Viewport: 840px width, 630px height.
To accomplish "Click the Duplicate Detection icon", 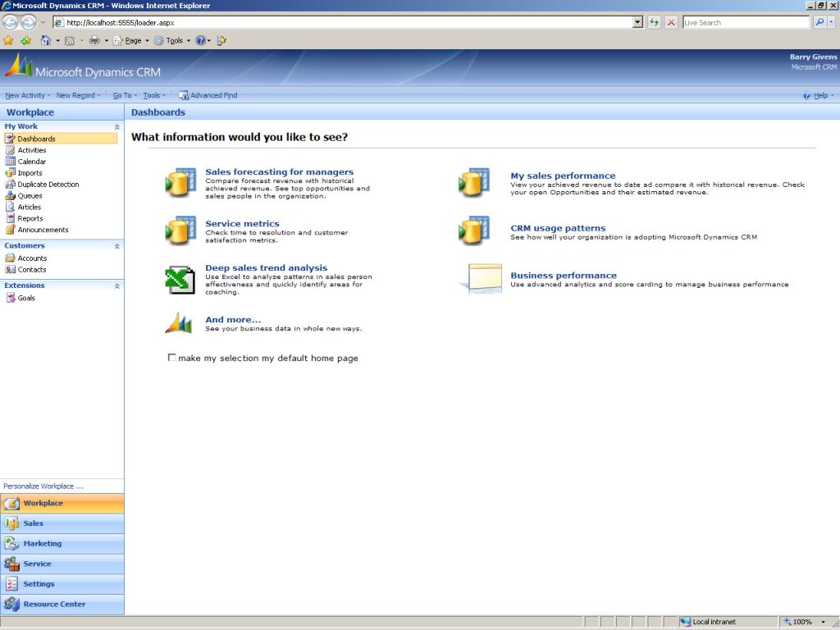I will pyautogui.click(x=10, y=185).
